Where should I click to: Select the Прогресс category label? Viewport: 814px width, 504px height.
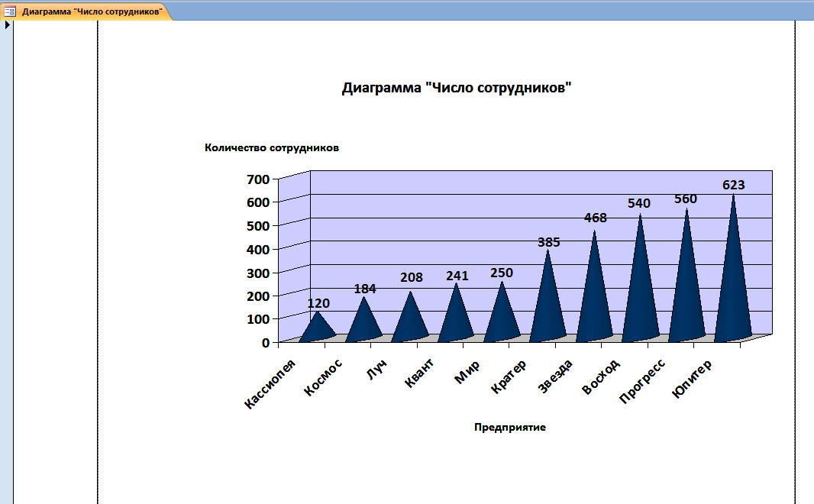(642, 381)
